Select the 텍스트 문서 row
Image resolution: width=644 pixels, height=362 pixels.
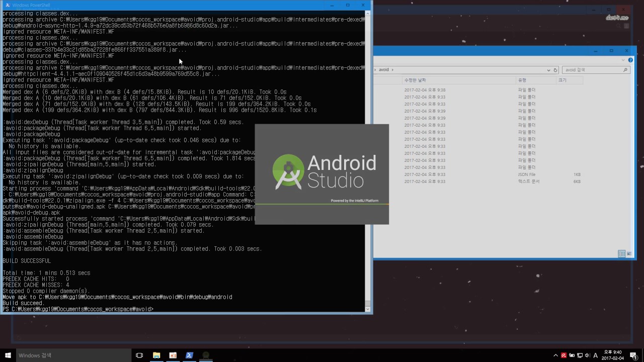478,182
